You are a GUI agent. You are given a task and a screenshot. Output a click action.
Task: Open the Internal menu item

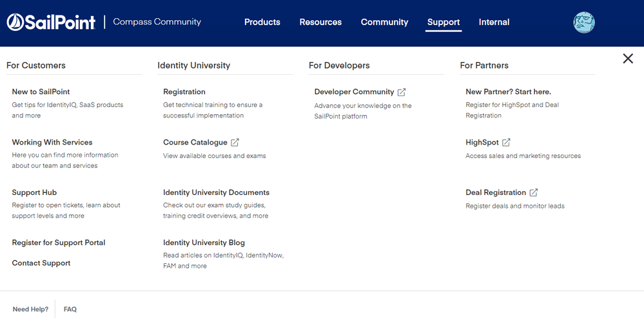[494, 22]
